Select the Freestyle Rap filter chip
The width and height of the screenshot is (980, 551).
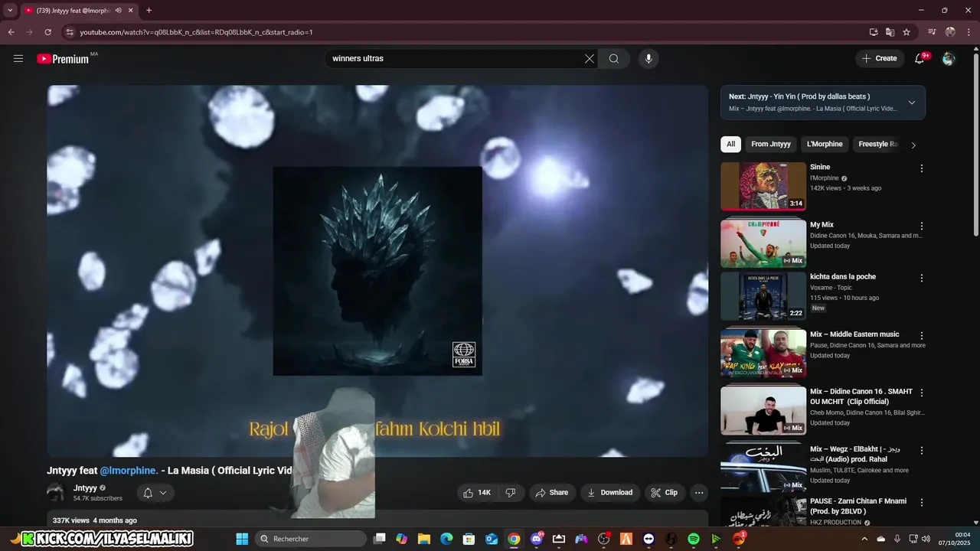point(878,144)
